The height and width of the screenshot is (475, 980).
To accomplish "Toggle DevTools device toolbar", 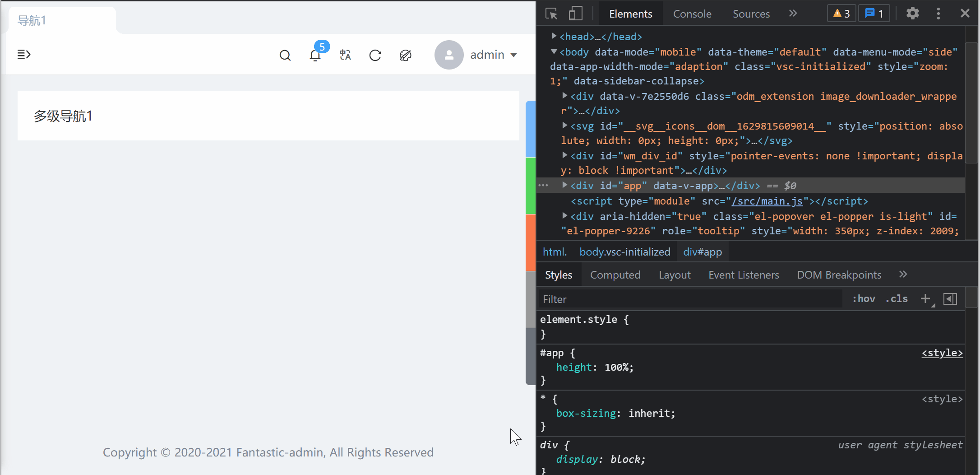I will (575, 14).
